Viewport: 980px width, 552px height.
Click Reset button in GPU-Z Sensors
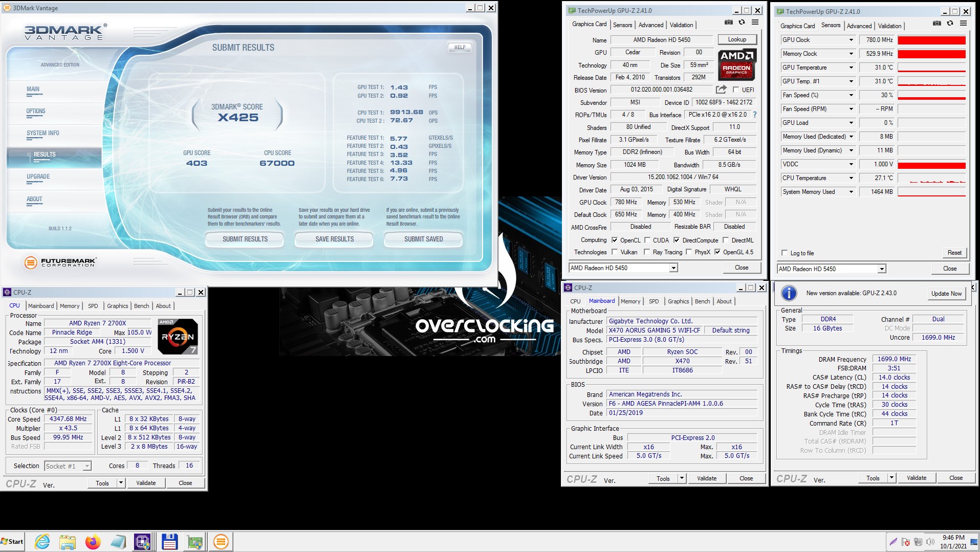tap(954, 253)
